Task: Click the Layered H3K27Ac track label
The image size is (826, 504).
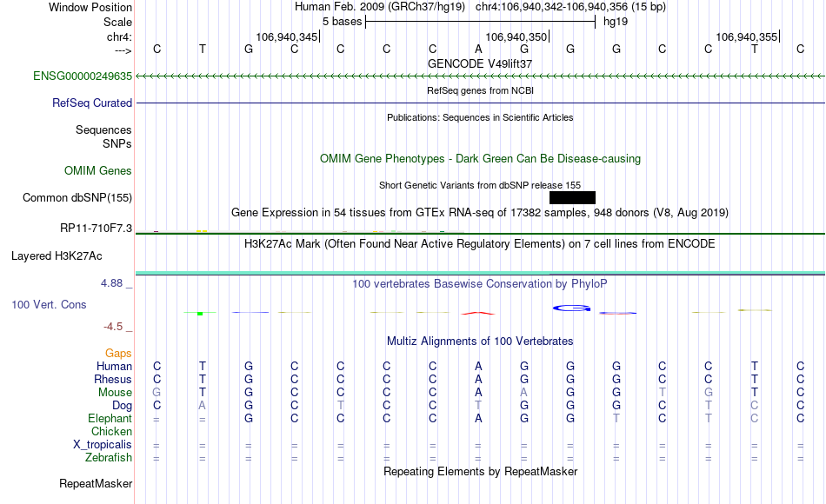Action: pyautogui.click(x=57, y=256)
